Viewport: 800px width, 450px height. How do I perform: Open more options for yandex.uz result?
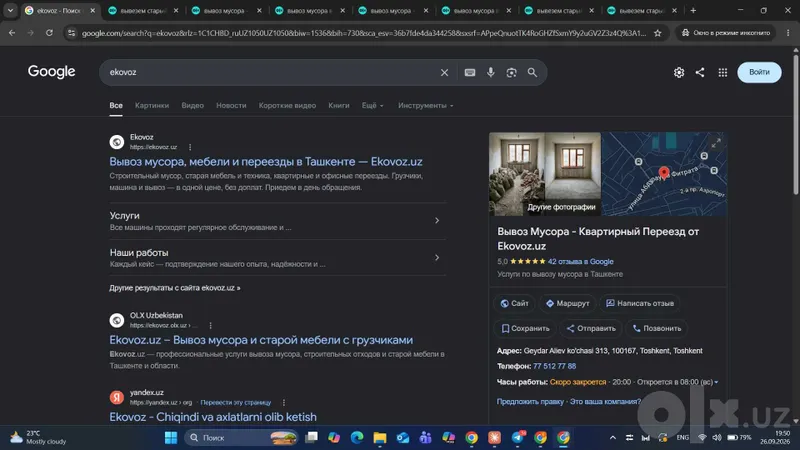coord(284,402)
